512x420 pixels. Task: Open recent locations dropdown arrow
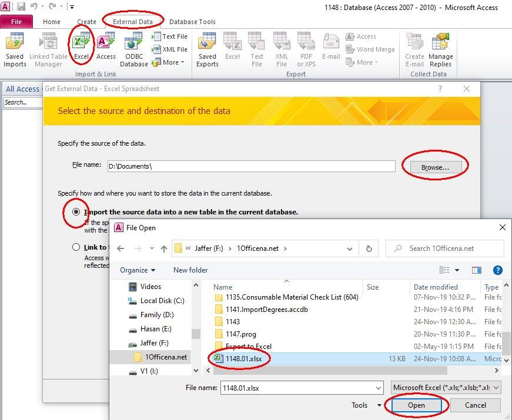tap(152, 248)
